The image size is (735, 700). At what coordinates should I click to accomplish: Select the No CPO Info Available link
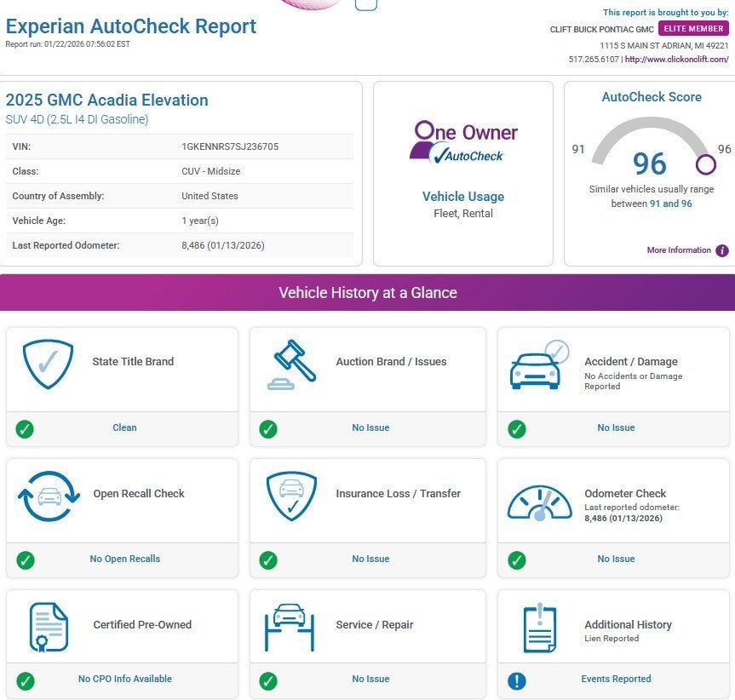tap(124, 679)
